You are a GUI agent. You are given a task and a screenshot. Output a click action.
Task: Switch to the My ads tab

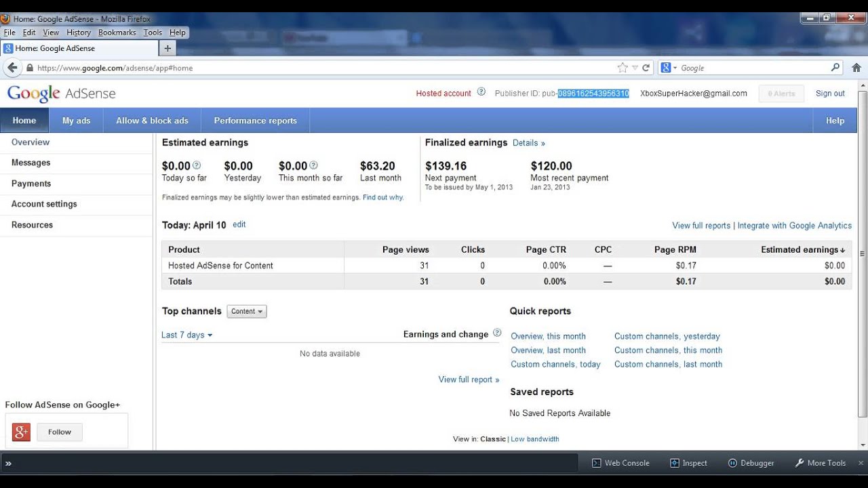(76, 121)
